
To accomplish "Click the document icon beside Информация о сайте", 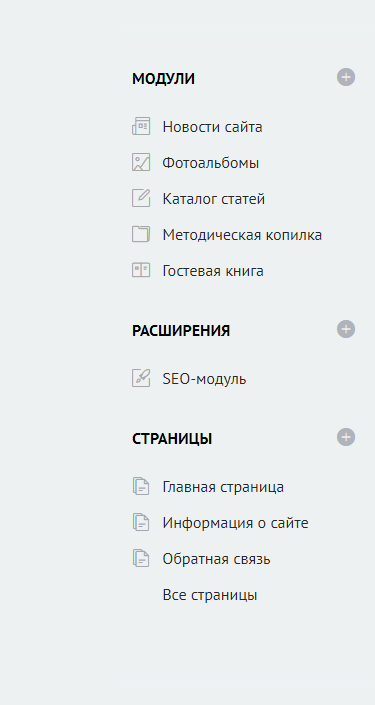I will coord(141,522).
